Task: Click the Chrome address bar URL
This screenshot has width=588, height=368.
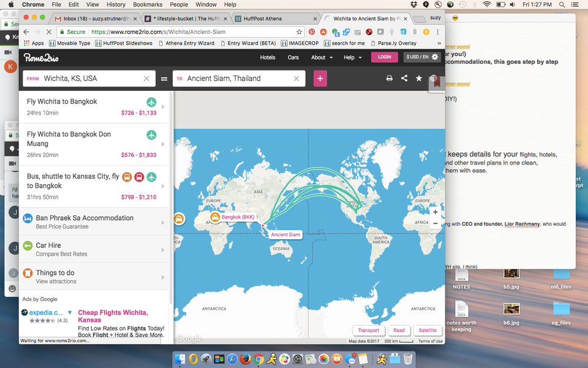Action: (158, 32)
